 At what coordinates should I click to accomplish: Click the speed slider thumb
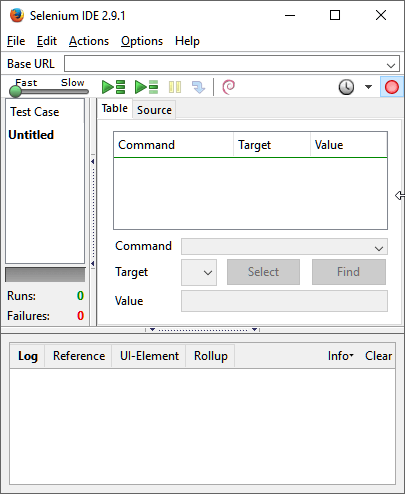coord(15,91)
